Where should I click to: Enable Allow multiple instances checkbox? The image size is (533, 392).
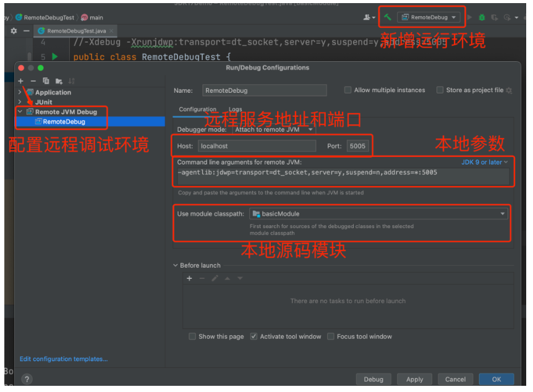coord(348,90)
